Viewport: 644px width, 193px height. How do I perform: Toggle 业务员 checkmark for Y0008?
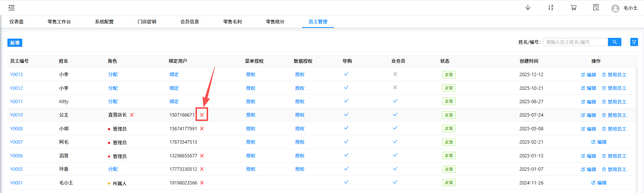(x=395, y=128)
